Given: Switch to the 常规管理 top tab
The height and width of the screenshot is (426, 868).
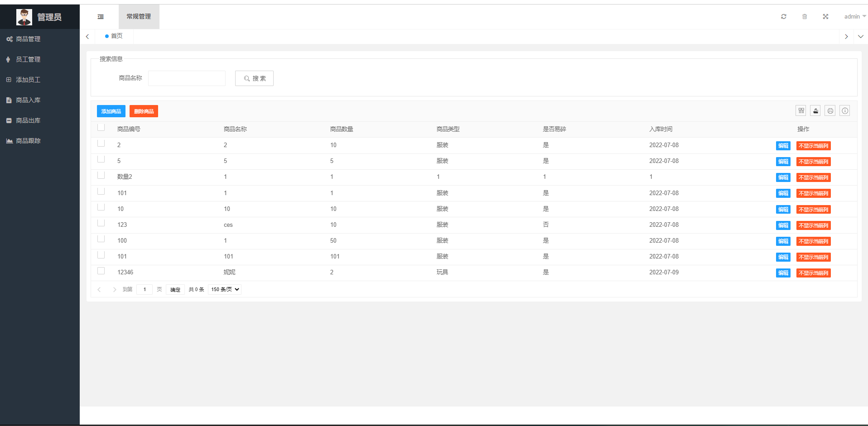Looking at the screenshot, I should (x=139, y=17).
